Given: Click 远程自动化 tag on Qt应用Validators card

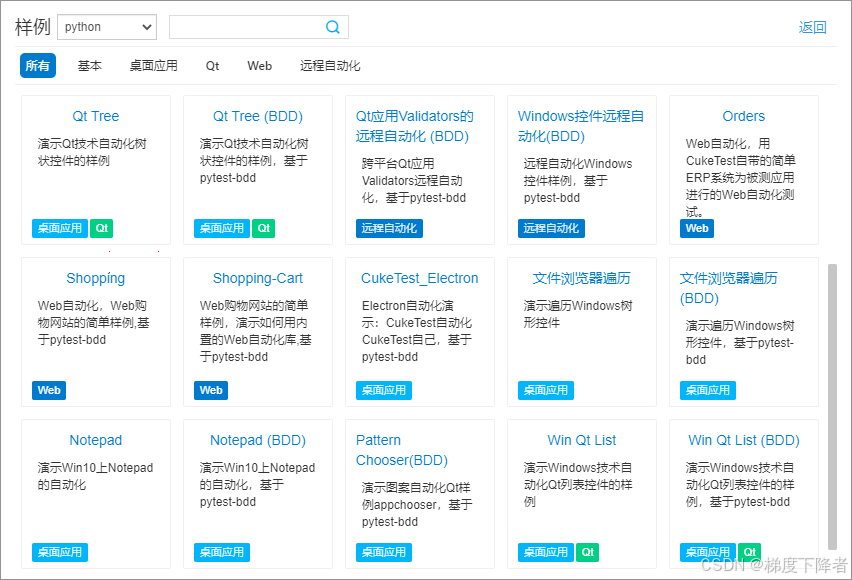Looking at the screenshot, I should 389,228.
